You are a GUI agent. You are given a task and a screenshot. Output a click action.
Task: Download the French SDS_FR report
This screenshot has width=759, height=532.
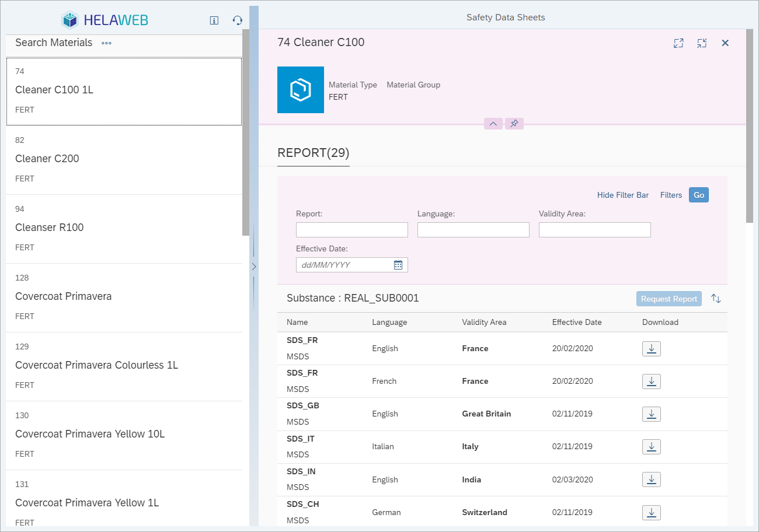coord(652,381)
